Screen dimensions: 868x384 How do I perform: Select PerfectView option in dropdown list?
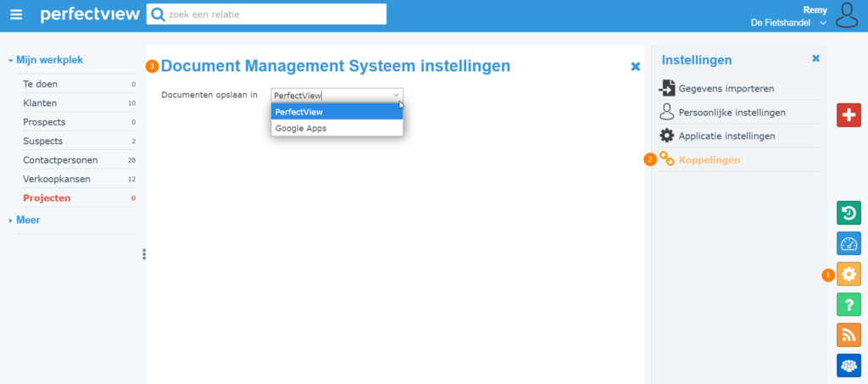(337, 112)
